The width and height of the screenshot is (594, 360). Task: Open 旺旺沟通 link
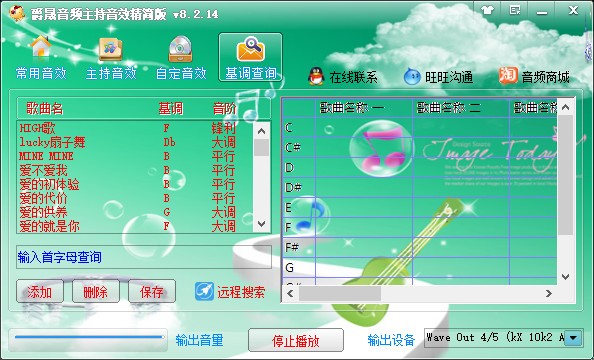pyautogui.click(x=449, y=77)
